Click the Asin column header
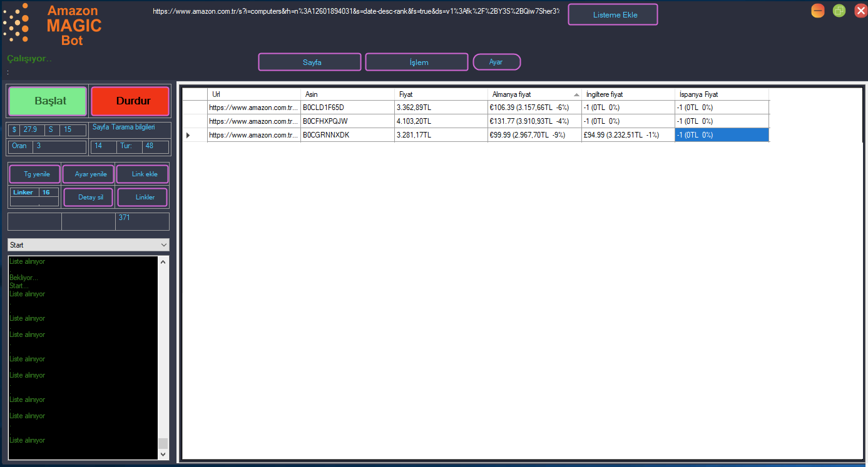The height and width of the screenshot is (467, 868). [x=347, y=94]
